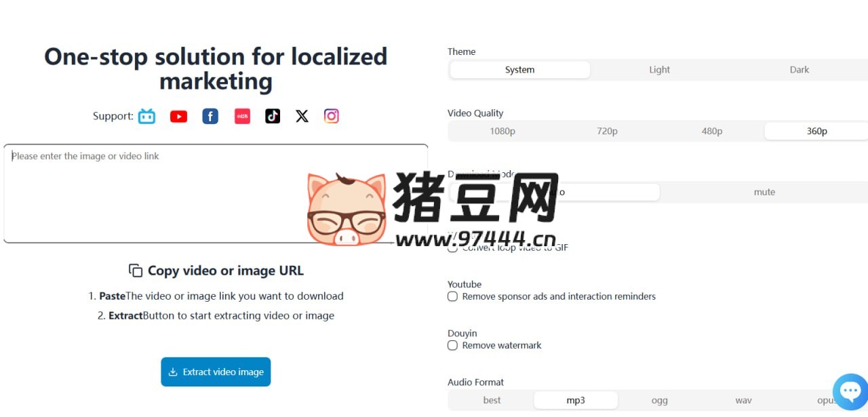Screen dimensions: 868x417
Task: Select 480p video quality
Action: click(711, 132)
